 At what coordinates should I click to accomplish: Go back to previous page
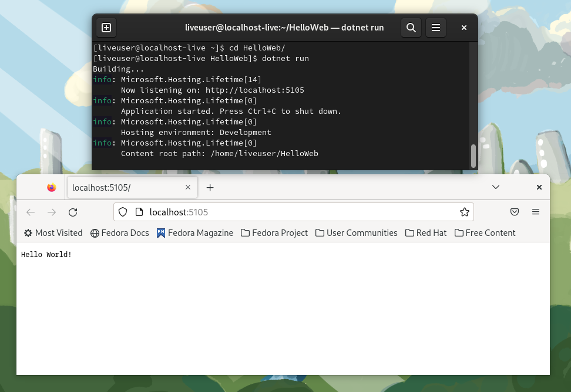tap(31, 212)
